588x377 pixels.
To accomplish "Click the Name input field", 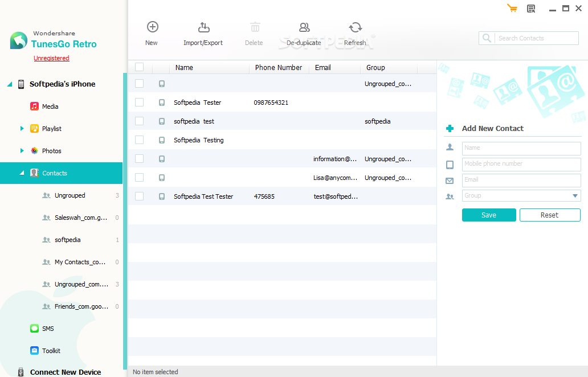I will click(x=521, y=148).
